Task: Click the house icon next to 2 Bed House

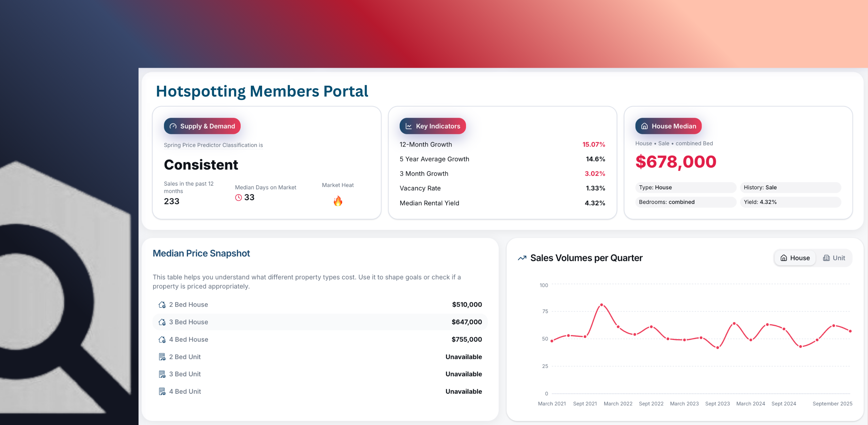Action: coord(162,305)
